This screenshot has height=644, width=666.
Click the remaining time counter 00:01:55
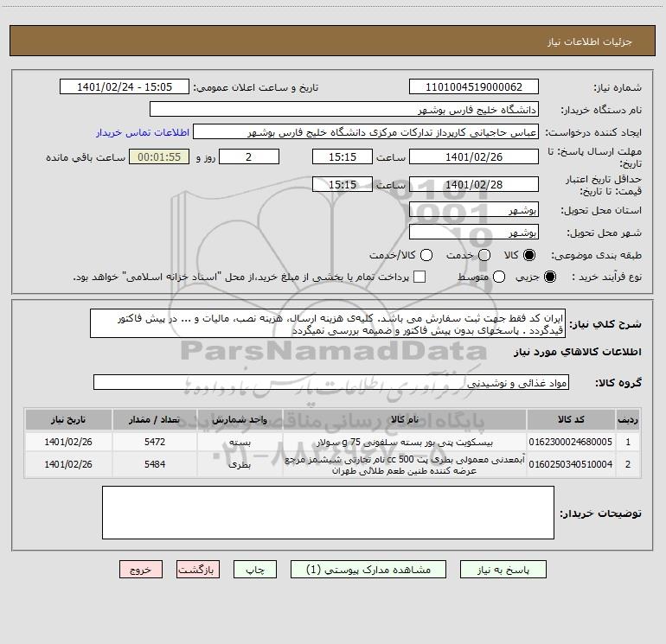159,156
